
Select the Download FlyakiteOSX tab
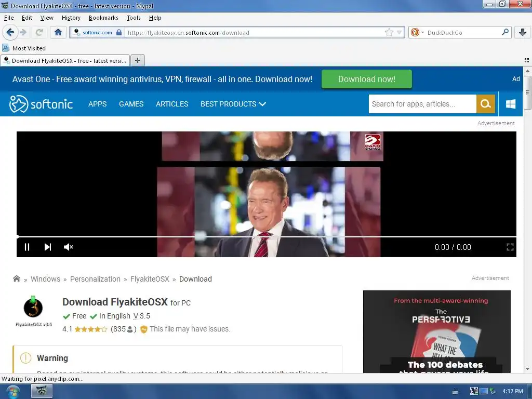click(65, 60)
